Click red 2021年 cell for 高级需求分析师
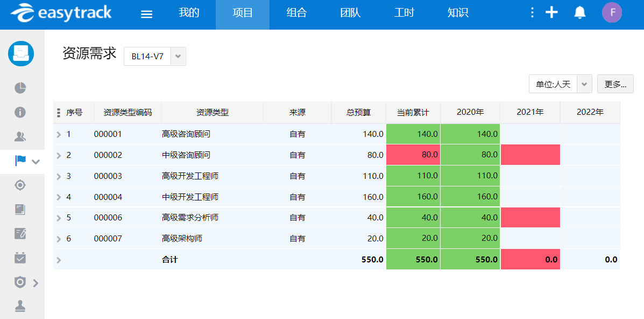 point(530,217)
